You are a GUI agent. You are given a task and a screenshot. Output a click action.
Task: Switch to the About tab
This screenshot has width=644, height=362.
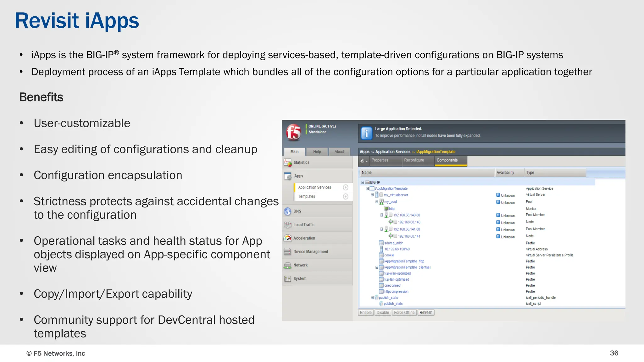click(x=339, y=152)
